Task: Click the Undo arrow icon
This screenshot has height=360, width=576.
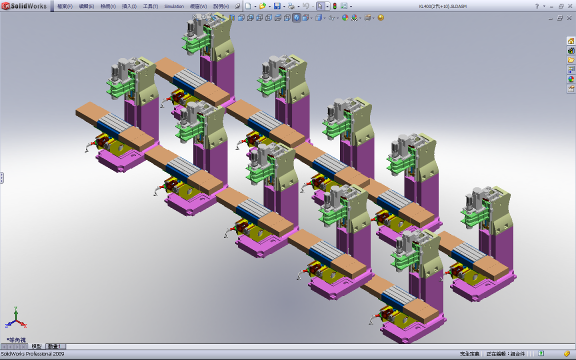Action: (305, 6)
